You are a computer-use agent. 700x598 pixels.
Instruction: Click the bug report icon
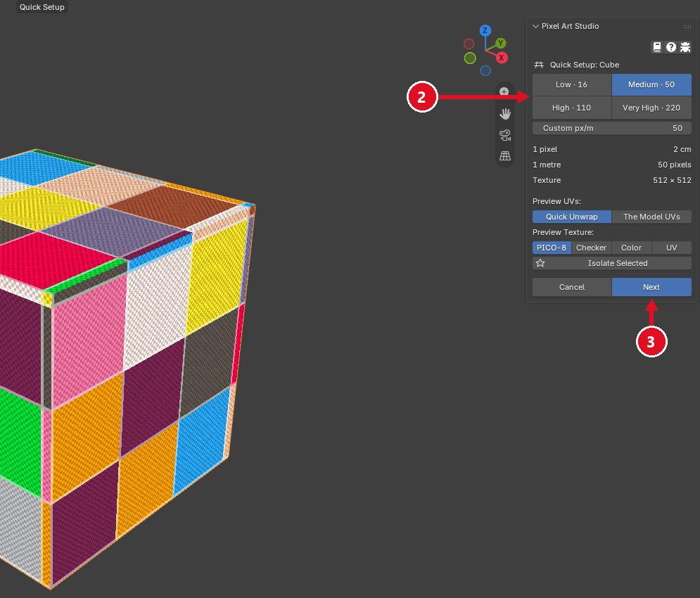pyautogui.click(x=685, y=47)
